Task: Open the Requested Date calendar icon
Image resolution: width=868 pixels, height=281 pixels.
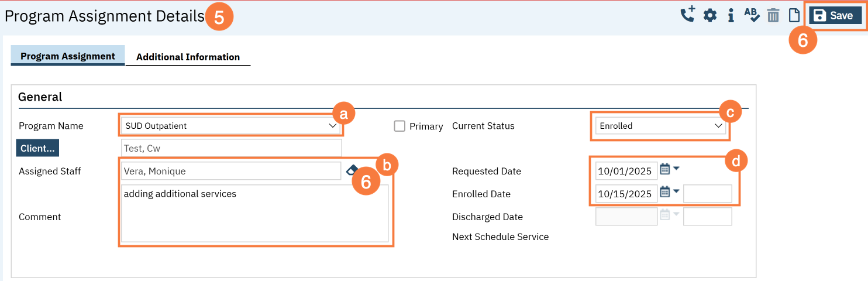Action: pyautogui.click(x=665, y=170)
